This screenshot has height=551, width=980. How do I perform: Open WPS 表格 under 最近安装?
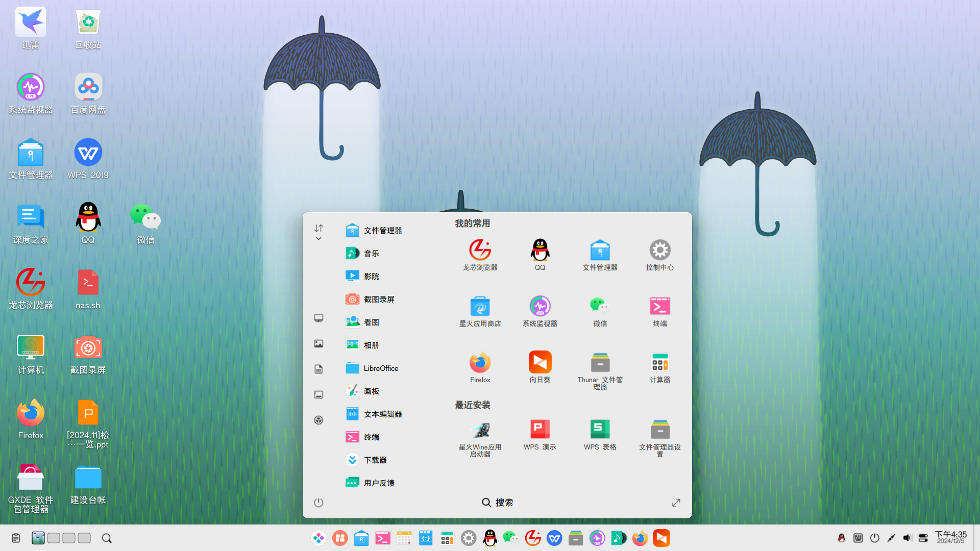coord(600,434)
